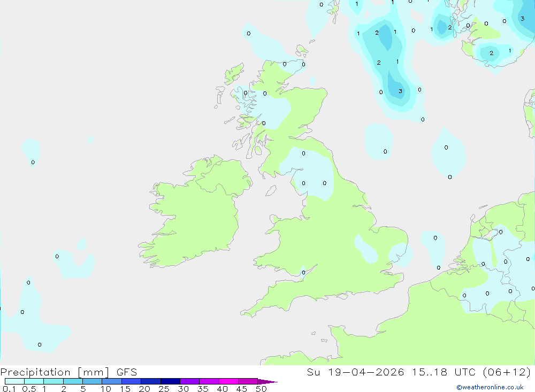Viewport: 535px width, 392px height.
Task: Click the legend label 50
Action: 261,389
